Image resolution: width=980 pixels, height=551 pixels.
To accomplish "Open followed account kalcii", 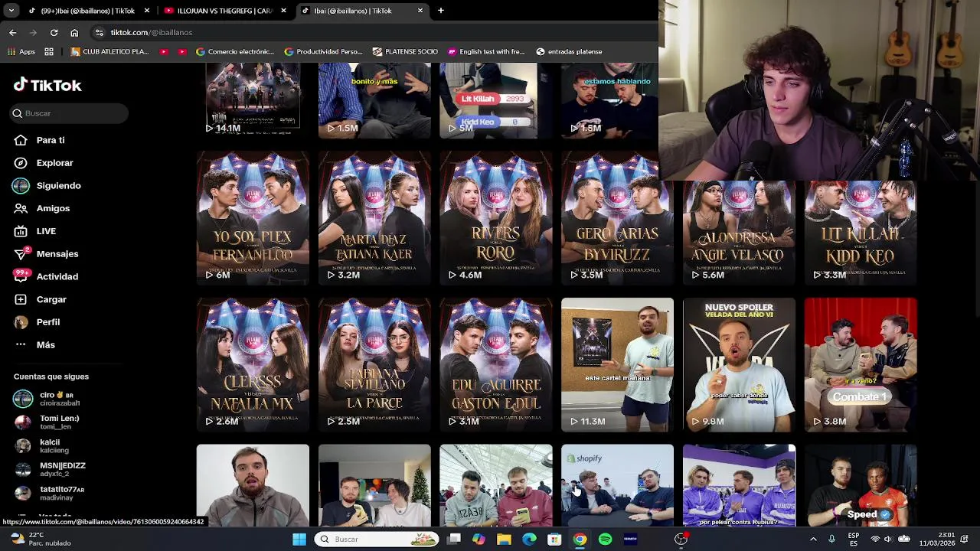I will click(x=42, y=446).
